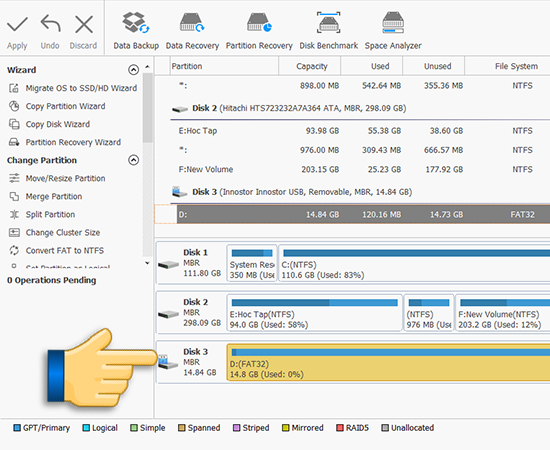Click Change Cluster Size icon

pos(14,233)
